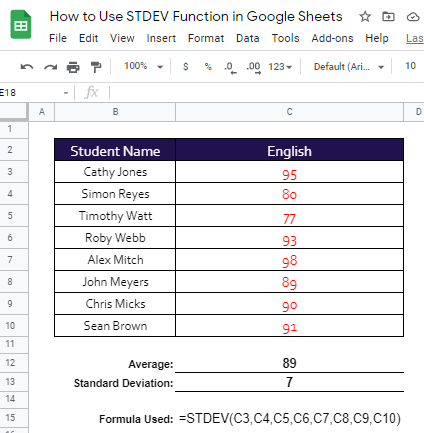The width and height of the screenshot is (424, 433).
Task: Select the Standard Deviation: label cell
Action: (x=115, y=383)
